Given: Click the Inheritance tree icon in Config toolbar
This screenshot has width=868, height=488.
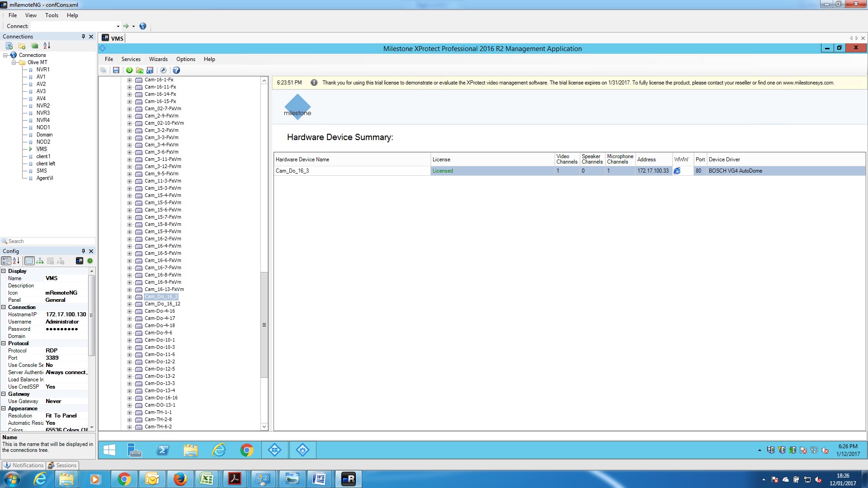Looking at the screenshot, I should point(40,261).
